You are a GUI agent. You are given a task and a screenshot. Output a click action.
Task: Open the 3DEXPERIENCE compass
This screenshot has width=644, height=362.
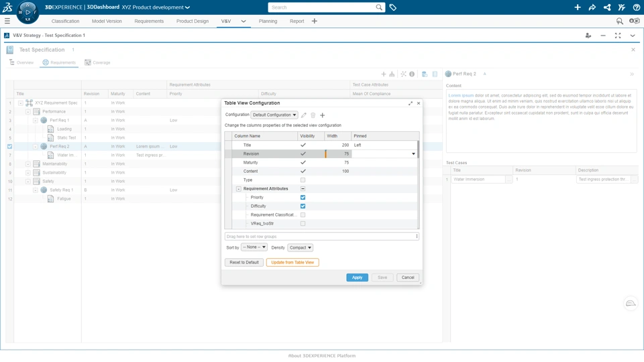pyautogui.click(x=28, y=12)
